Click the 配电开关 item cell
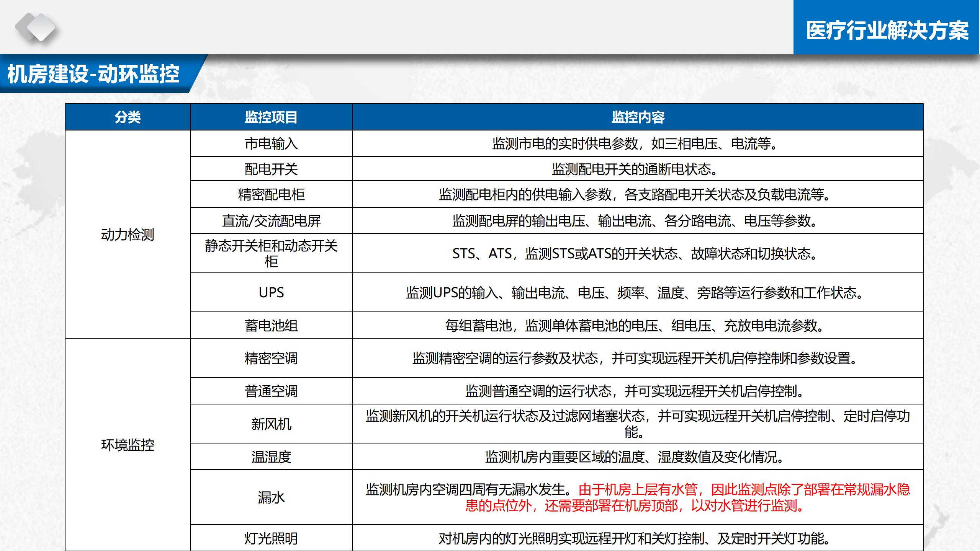 [271, 169]
